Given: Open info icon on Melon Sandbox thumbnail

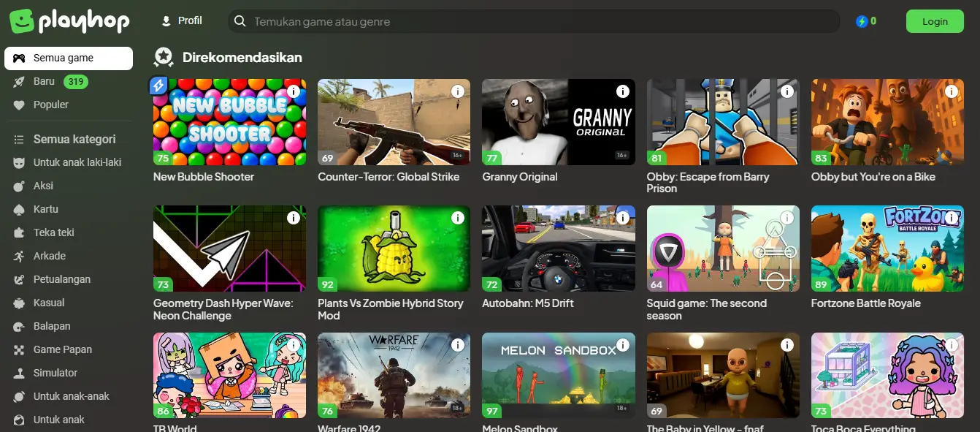Looking at the screenshot, I should click(623, 345).
